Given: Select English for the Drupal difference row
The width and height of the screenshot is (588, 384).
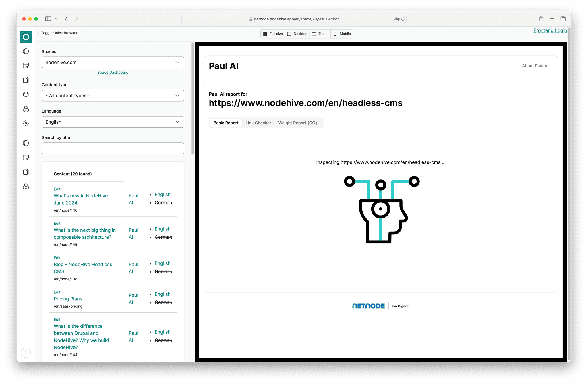Looking at the screenshot, I should tap(163, 332).
